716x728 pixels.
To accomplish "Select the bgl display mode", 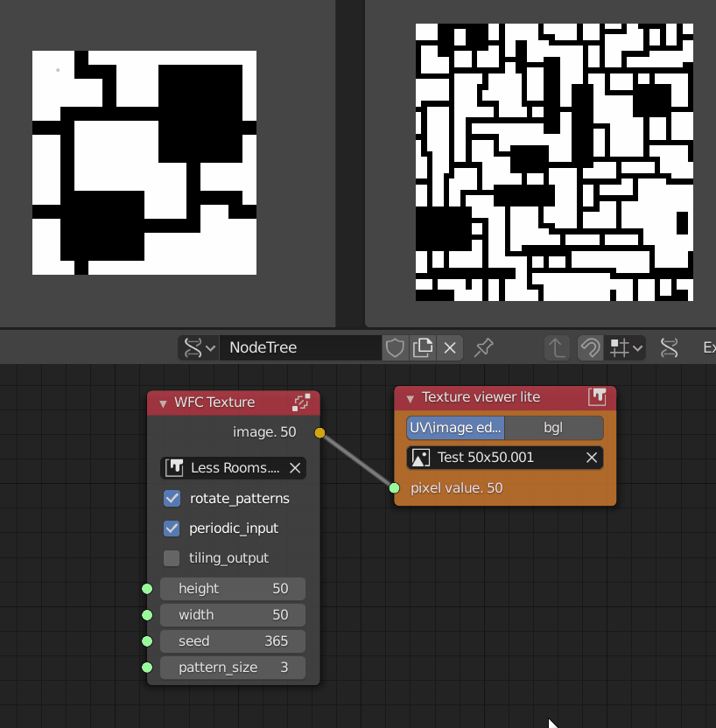I will click(553, 428).
